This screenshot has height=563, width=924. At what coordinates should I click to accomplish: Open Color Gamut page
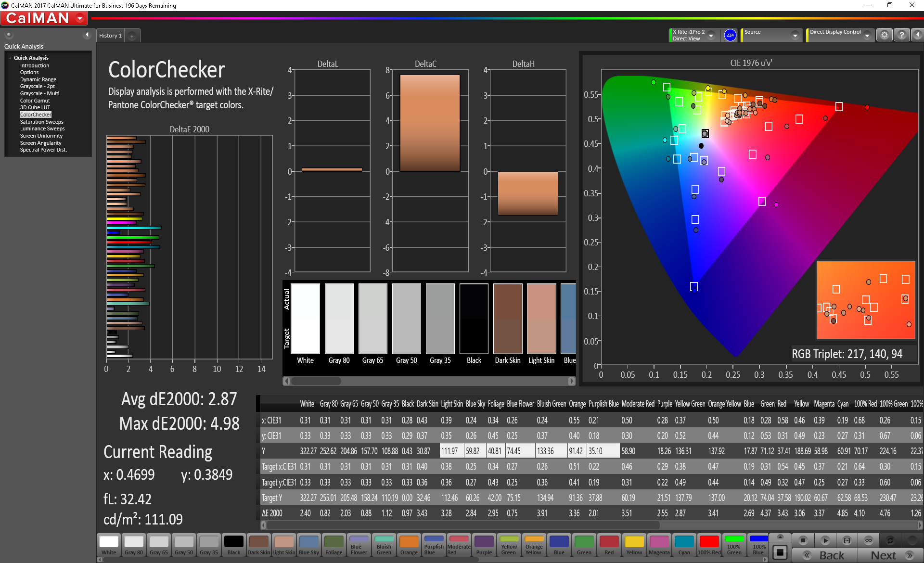35,101
